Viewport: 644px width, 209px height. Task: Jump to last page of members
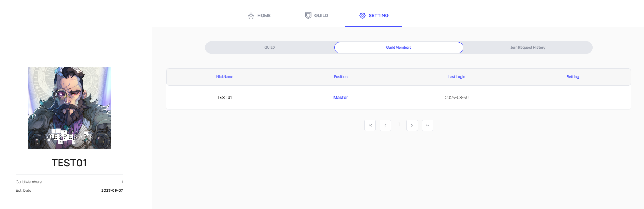[428, 125]
